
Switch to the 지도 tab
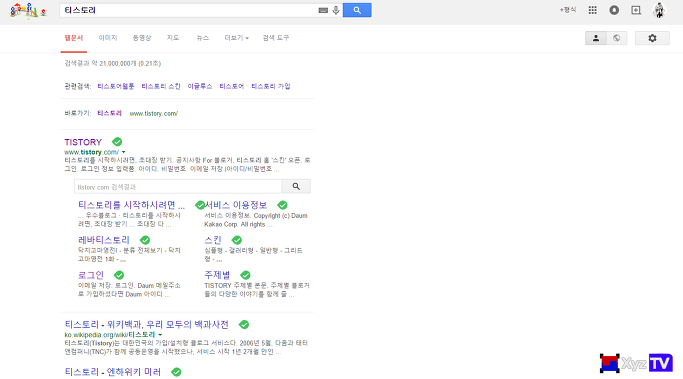[173, 38]
